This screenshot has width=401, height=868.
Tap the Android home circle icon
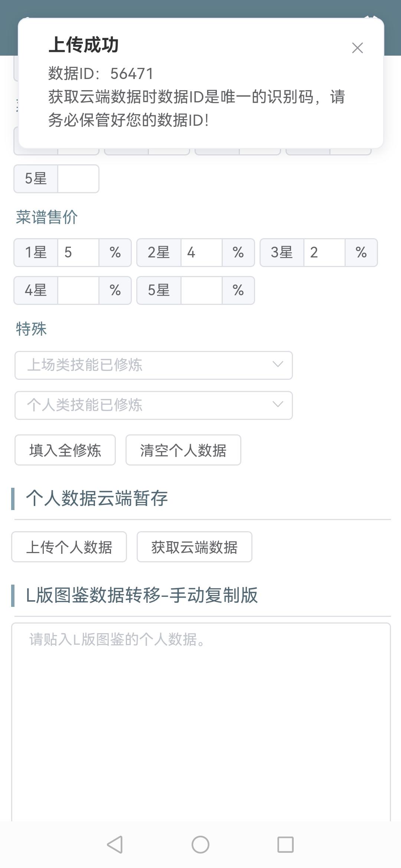[x=200, y=845]
